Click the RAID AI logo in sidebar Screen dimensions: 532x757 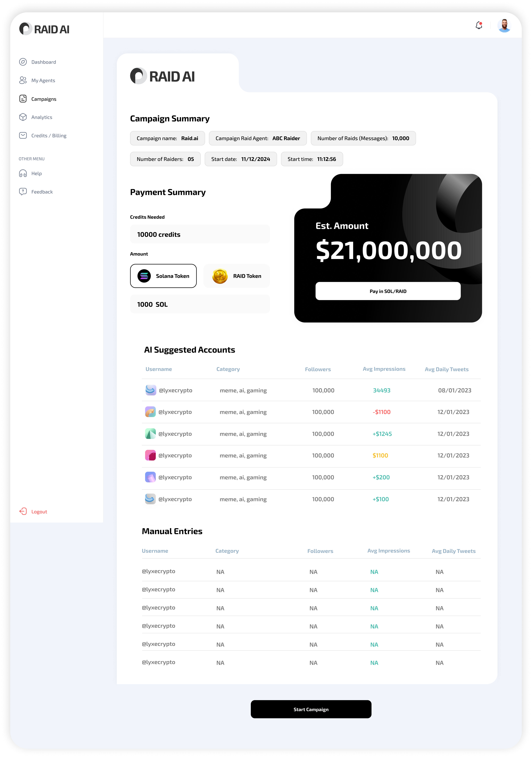pyautogui.click(x=44, y=29)
